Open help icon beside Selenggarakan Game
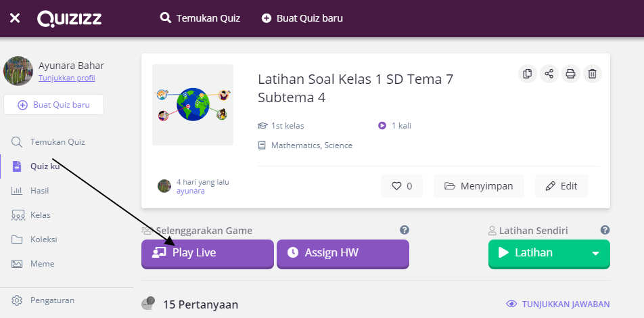This screenshot has height=318, width=644. (405, 230)
